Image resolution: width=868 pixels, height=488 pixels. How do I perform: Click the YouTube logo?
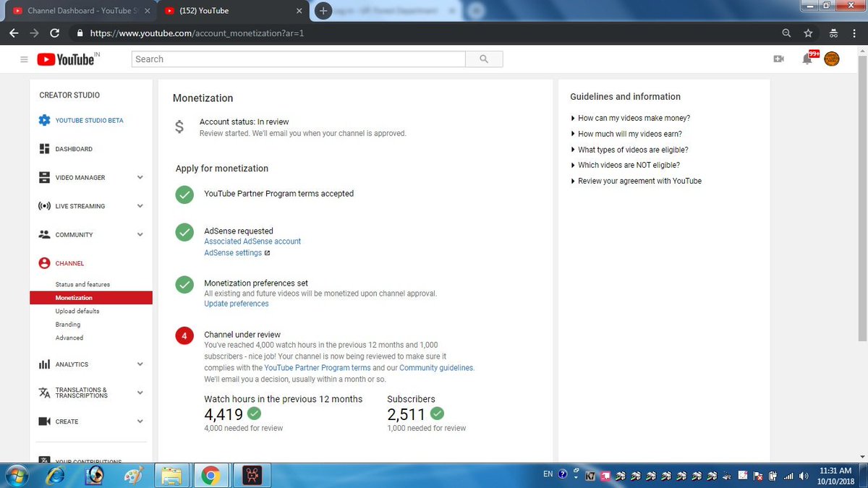click(65, 59)
